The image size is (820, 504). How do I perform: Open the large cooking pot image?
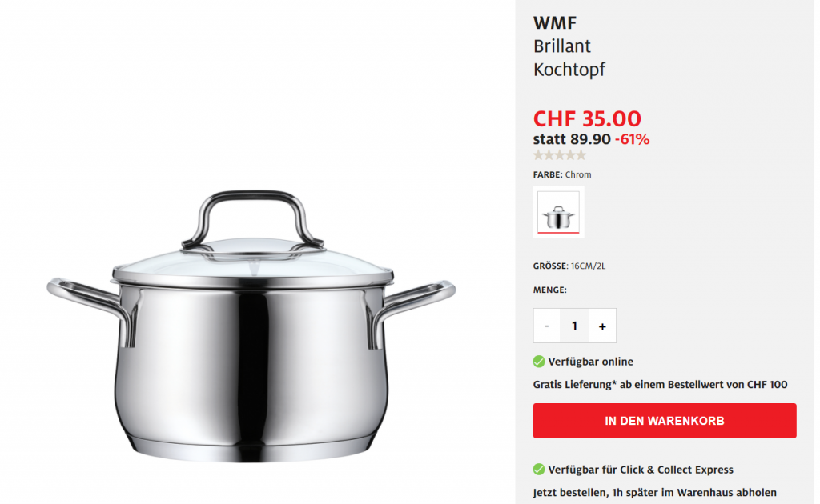(x=251, y=326)
